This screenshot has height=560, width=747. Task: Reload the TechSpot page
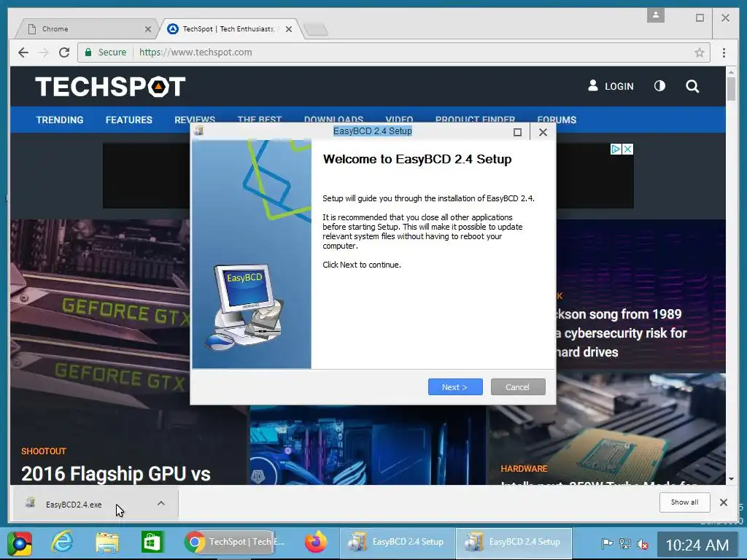64,52
